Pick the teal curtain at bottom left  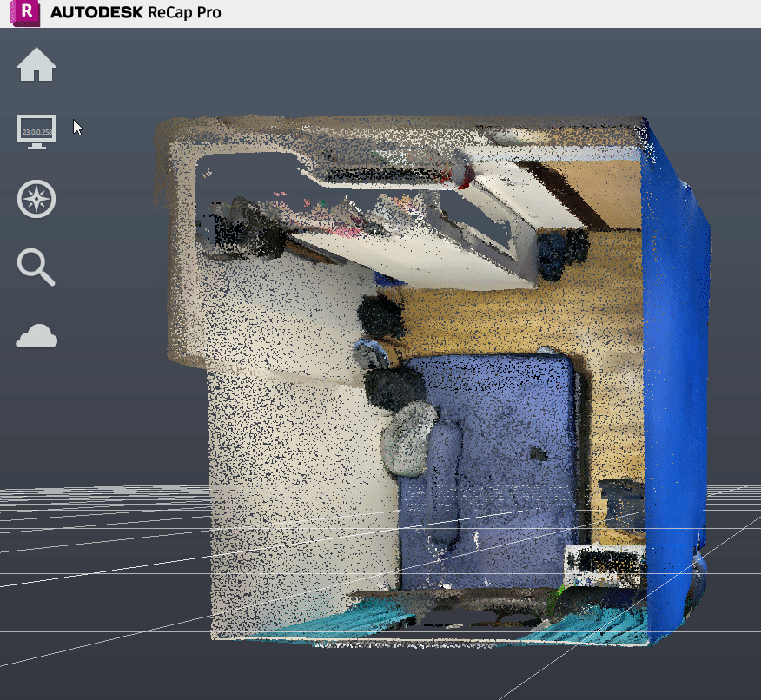[339, 618]
